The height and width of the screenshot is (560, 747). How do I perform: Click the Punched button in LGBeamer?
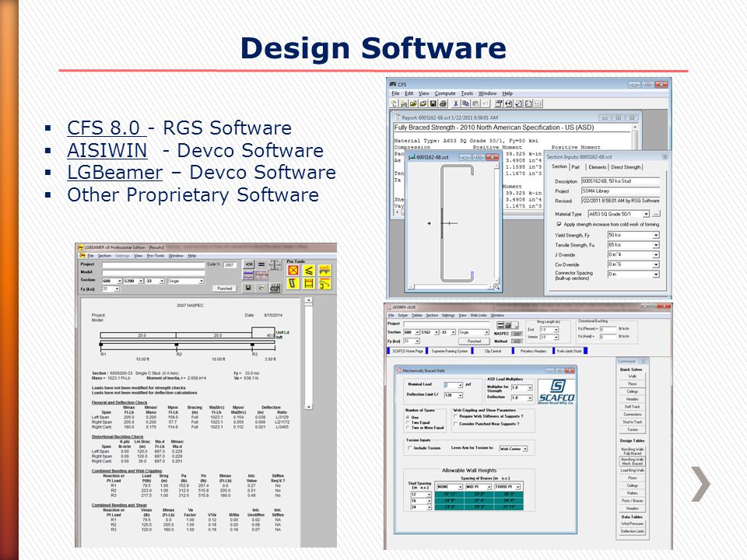tap(224, 288)
